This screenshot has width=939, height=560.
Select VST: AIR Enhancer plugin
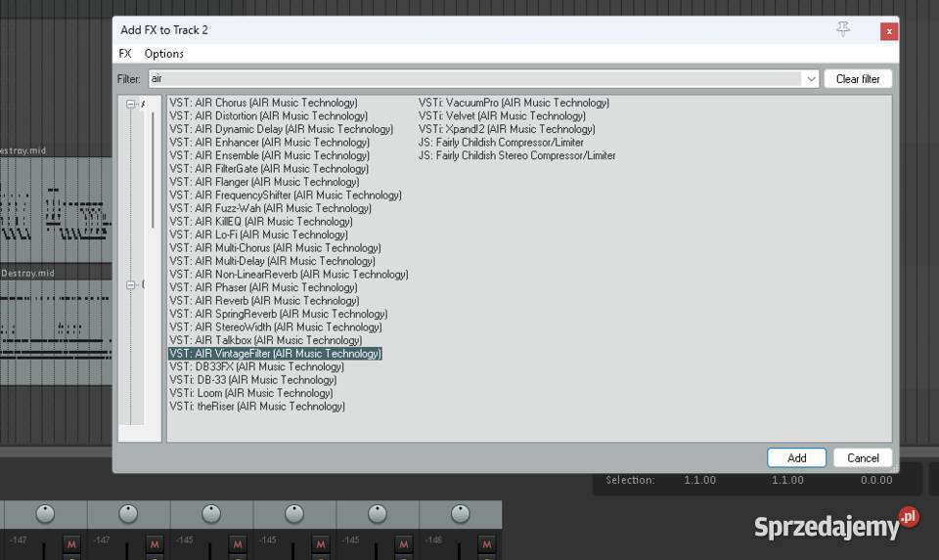tap(269, 142)
